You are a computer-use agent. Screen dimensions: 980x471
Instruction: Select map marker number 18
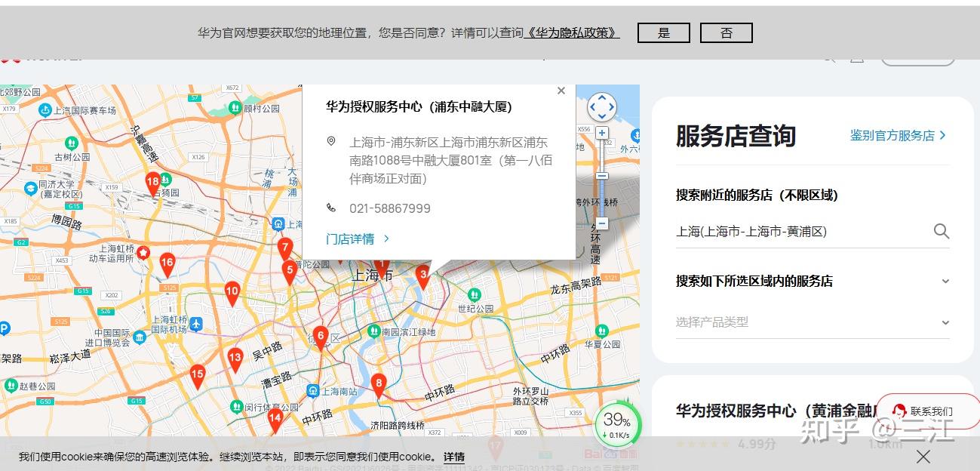[x=153, y=183]
